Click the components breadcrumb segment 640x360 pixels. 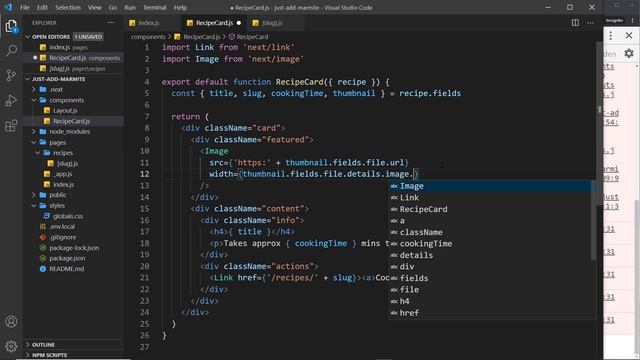(148, 37)
